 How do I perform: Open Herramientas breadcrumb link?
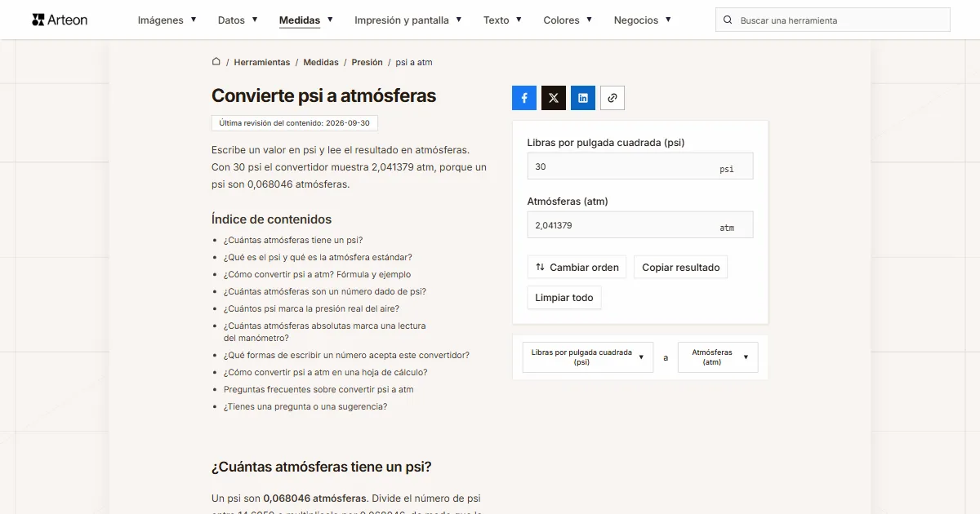click(262, 62)
